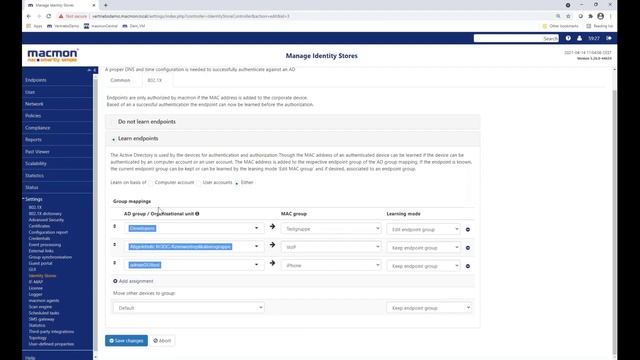Click browser back arrow
Viewport: 640px width, 360px height.
29,16
